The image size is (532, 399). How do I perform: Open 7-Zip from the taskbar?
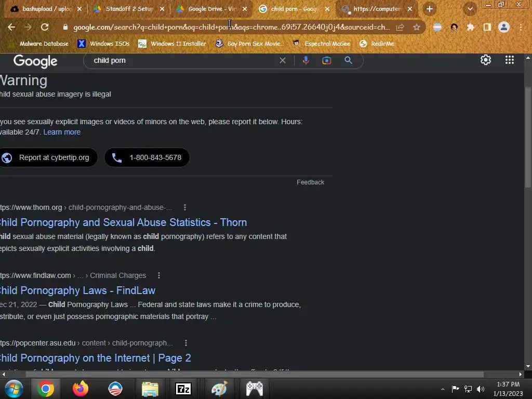point(183,389)
